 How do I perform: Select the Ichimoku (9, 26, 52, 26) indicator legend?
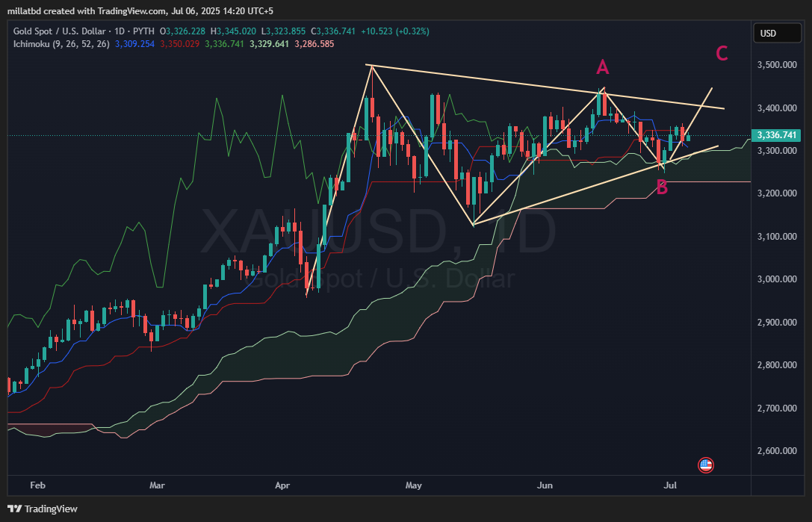click(x=61, y=44)
